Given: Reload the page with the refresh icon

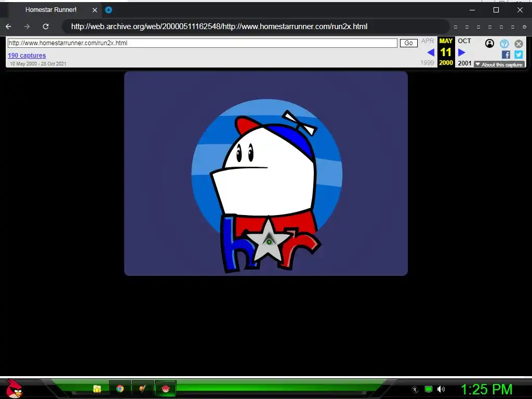Looking at the screenshot, I should click(46, 26).
